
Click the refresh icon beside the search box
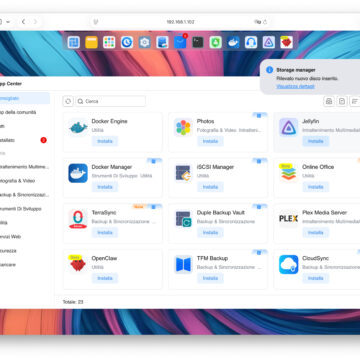68,101
